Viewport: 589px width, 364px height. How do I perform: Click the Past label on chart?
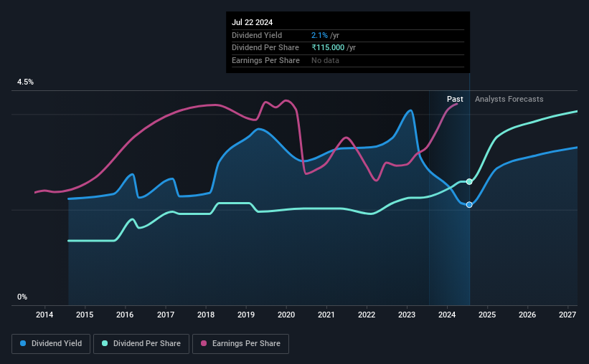click(x=455, y=99)
